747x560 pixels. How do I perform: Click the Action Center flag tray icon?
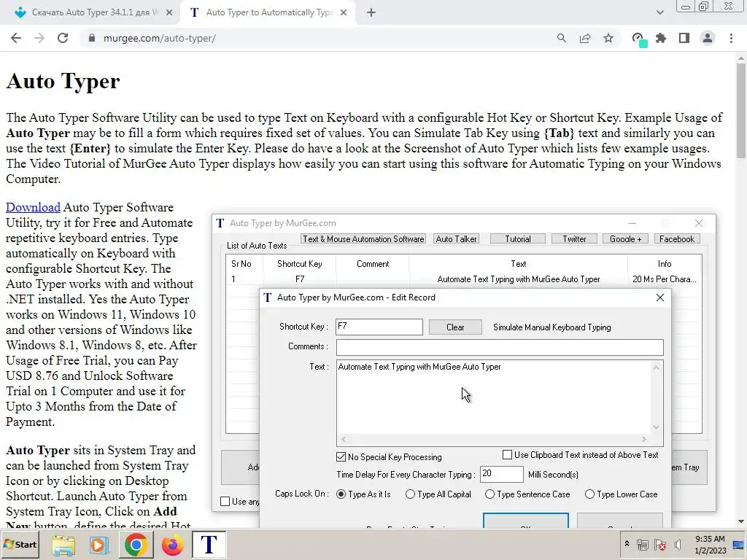(x=660, y=545)
